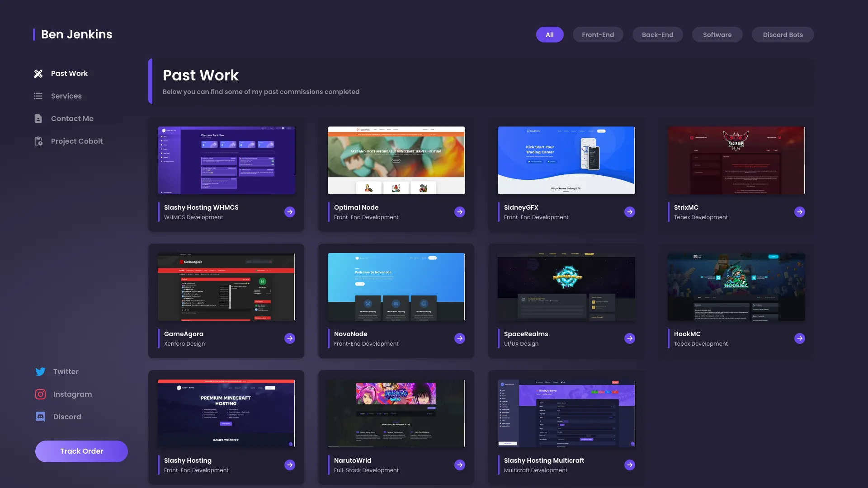868x488 pixels.
Task: Open the GameAgora forum thumbnail
Action: tap(226, 287)
